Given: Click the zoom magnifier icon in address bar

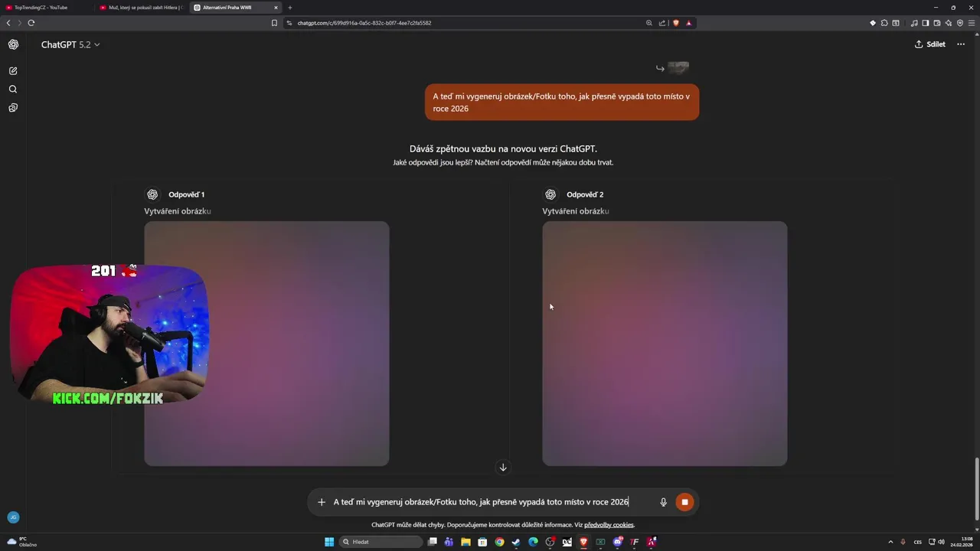Looking at the screenshot, I should [649, 23].
